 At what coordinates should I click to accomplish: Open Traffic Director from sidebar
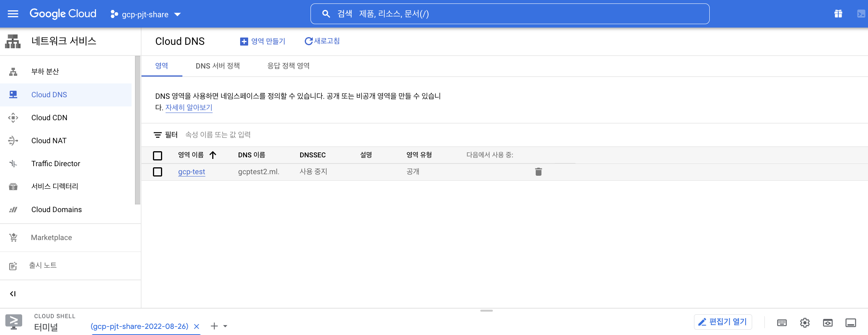click(66, 163)
